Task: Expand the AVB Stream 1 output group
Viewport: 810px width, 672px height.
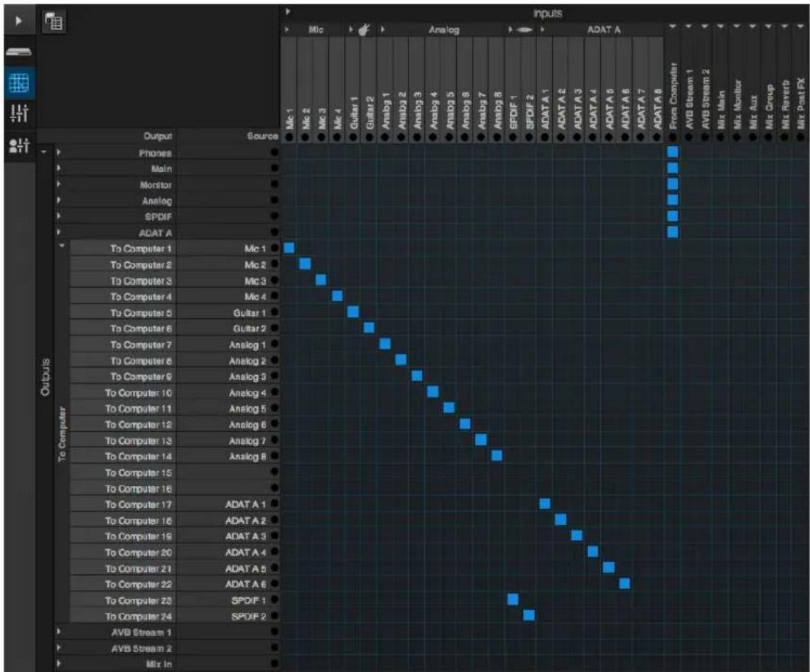Action: coord(59,632)
